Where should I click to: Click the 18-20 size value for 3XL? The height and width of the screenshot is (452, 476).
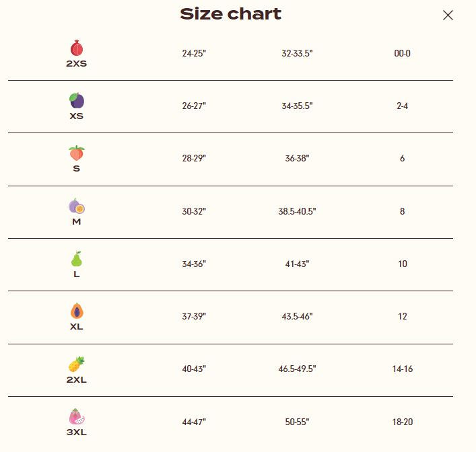pos(403,422)
